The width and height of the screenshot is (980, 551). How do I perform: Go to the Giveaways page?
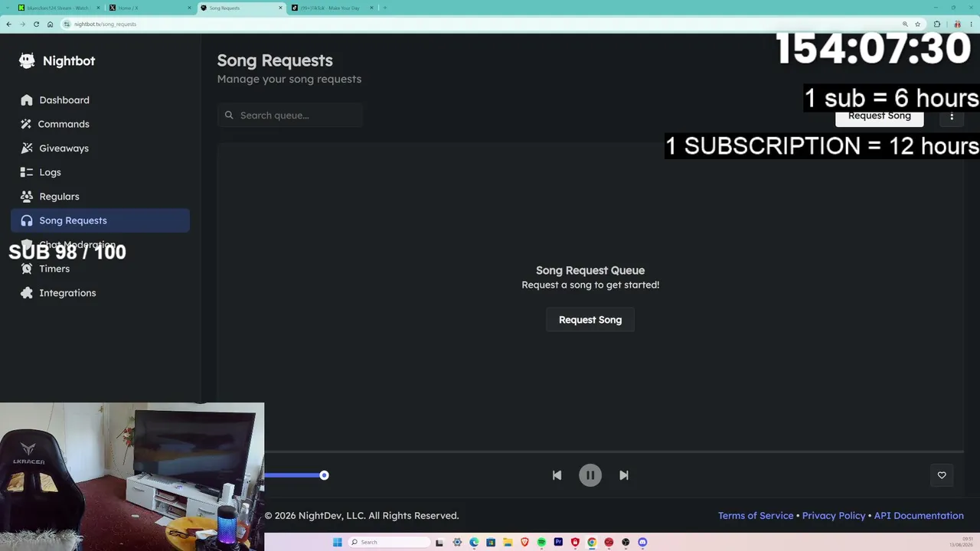100,148
